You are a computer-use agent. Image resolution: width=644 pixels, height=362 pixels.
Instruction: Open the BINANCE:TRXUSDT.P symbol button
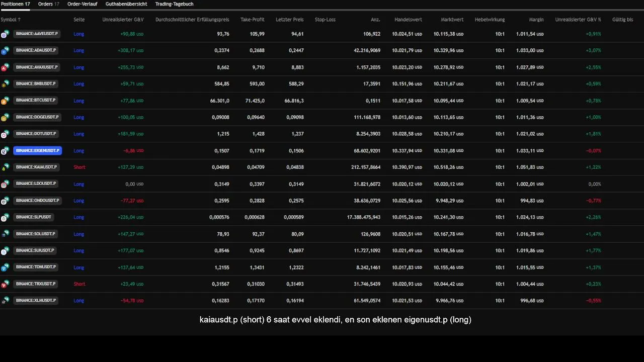coord(36,284)
